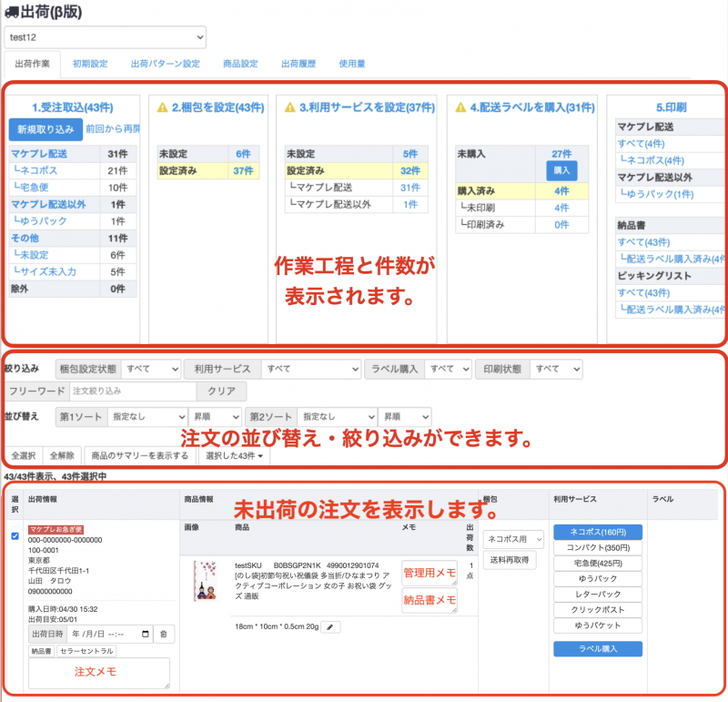Screen dimensions: 728x702
Task: Click into the 管理用メモ text area
Action: pyautogui.click(x=430, y=573)
